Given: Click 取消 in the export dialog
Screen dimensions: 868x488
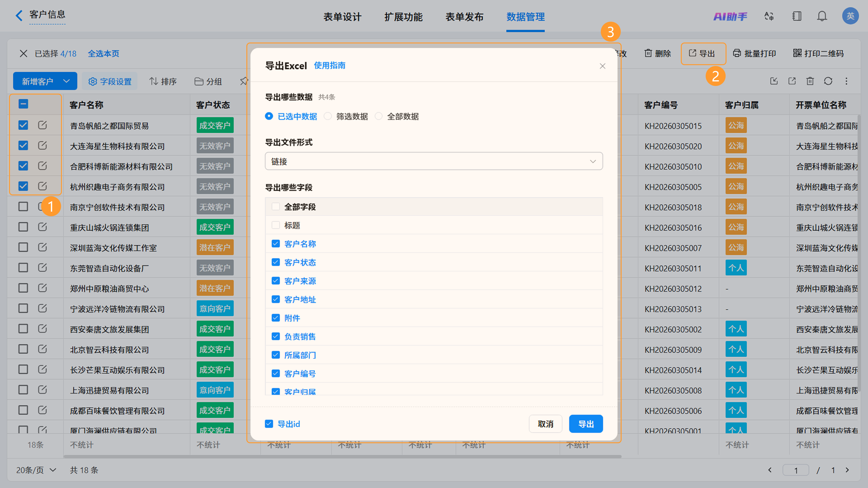Looking at the screenshot, I should coord(545,424).
